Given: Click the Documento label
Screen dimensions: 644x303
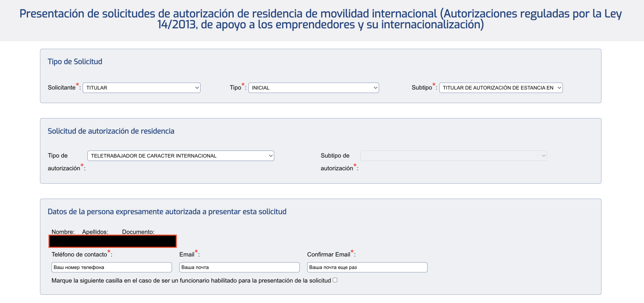Looking at the screenshot, I should [x=138, y=232].
